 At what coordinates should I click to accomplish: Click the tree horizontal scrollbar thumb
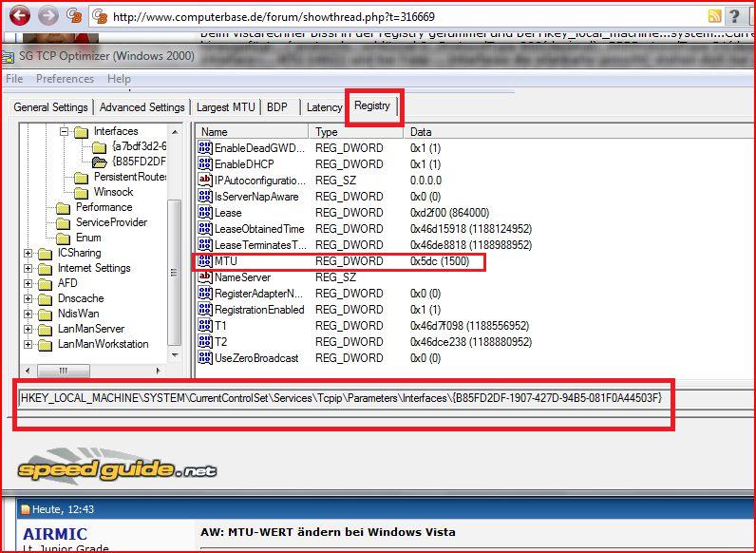point(64,371)
